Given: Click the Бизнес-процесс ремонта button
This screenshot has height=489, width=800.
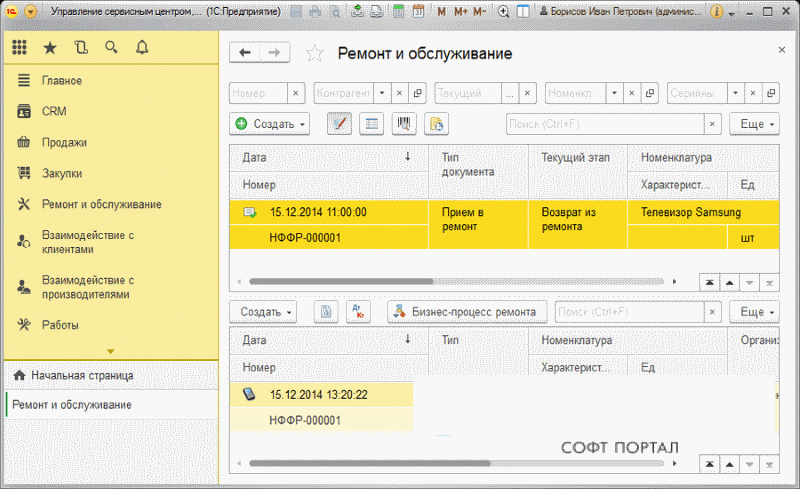Looking at the screenshot, I should pyautogui.click(x=467, y=312).
